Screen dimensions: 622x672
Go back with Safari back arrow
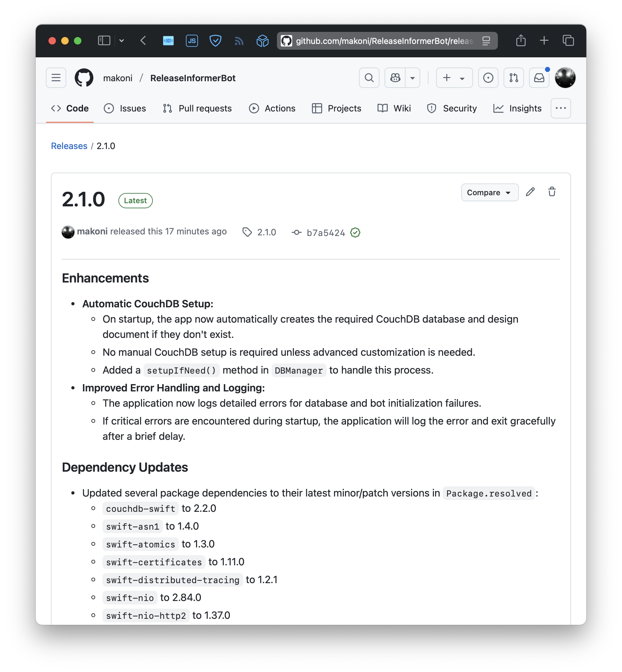coord(143,41)
